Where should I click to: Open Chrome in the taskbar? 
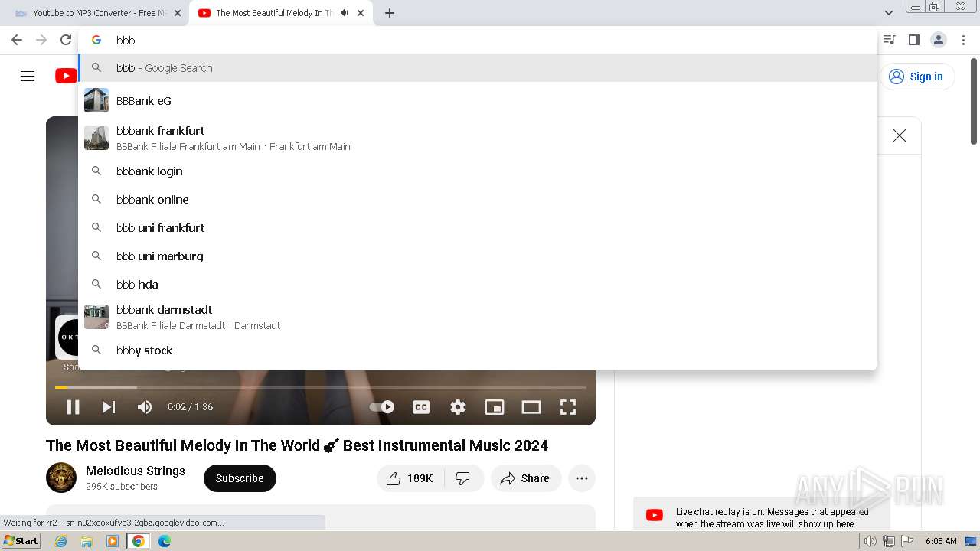click(x=139, y=541)
